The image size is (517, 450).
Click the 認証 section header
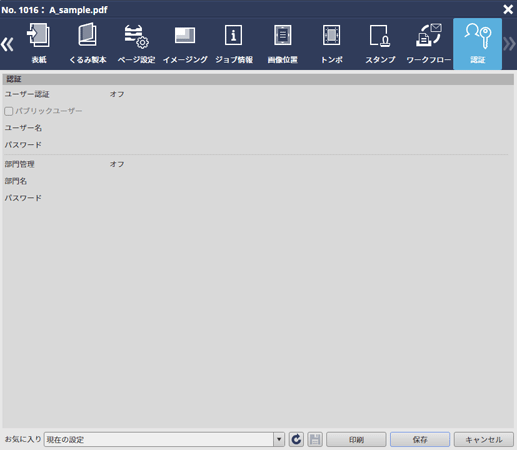(258, 79)
